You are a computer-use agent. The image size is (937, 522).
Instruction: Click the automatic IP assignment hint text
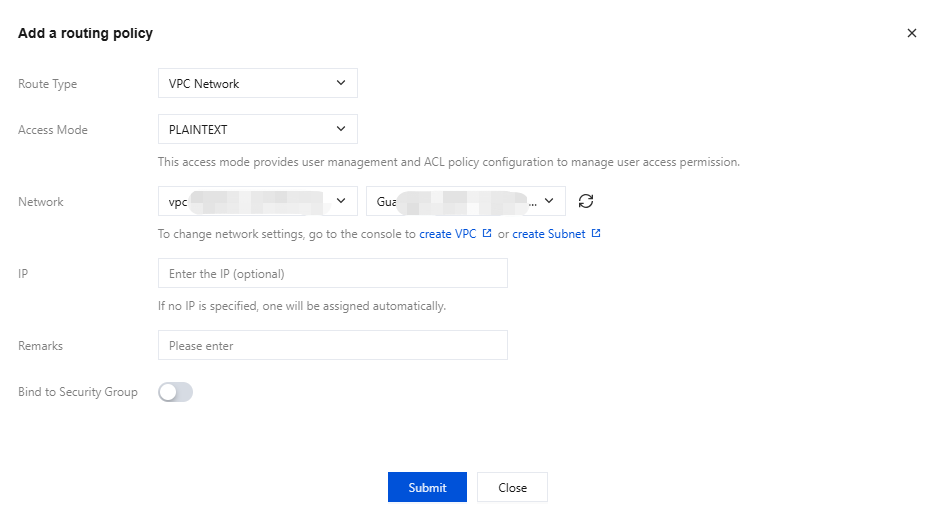coord(301,306)
